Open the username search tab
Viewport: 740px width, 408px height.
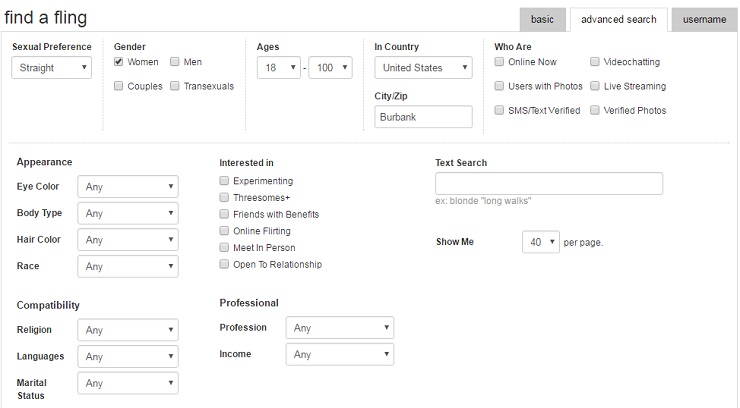(x=705, y=20)
